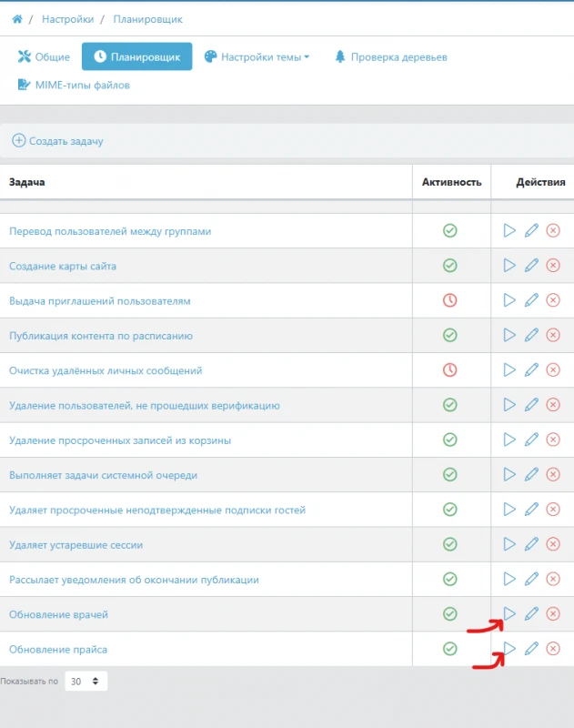Edit the 'Создание карты сайта' task

pyautogui.click(x=531, y=266)
